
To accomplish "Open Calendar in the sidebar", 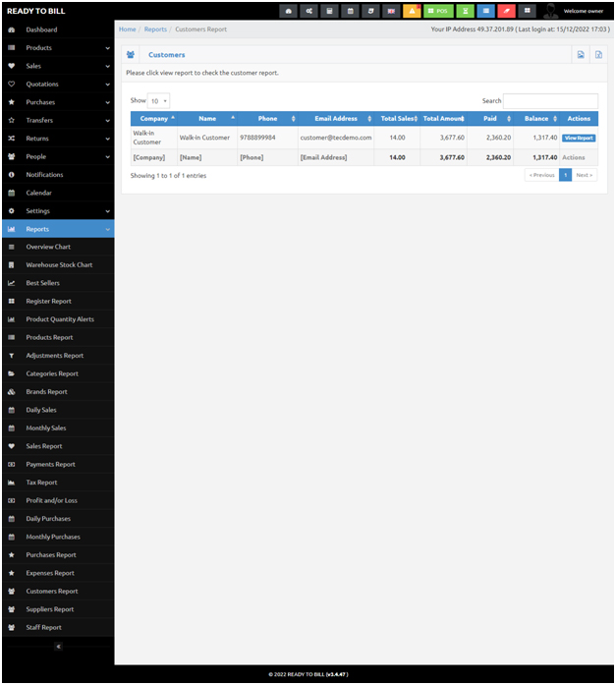I will [x=58, y=193].
